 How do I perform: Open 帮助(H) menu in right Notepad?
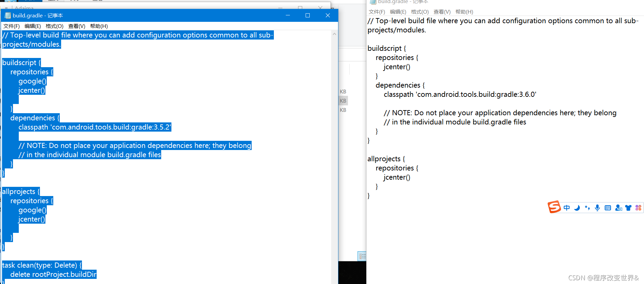click(x=464, y=12)
